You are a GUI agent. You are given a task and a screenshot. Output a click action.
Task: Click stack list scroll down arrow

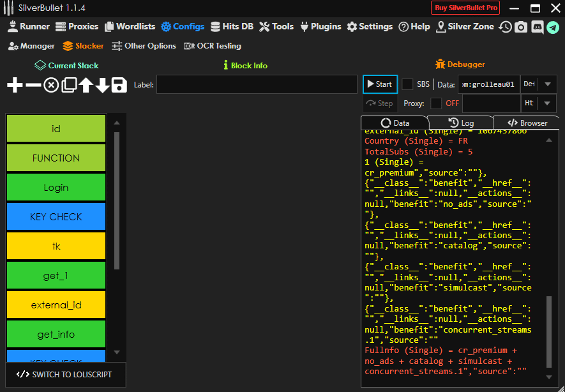(x=117, y=352)
